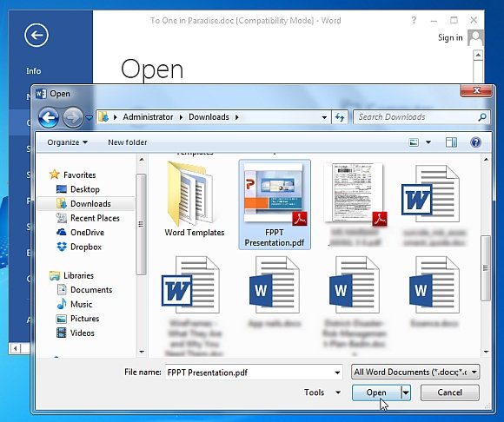Toggle the preview pane button
Screen dimensions: 504x422
pyautogui.click(x=451, y=142)
